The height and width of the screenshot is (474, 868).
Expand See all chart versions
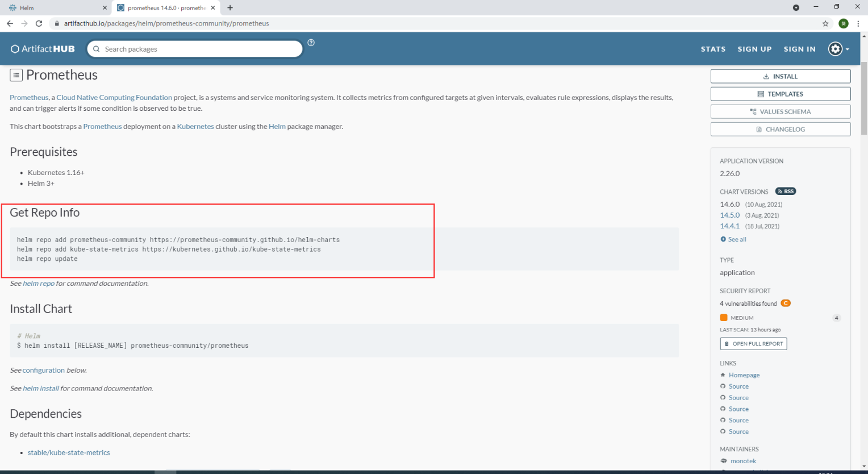click(x=733, y=239)
